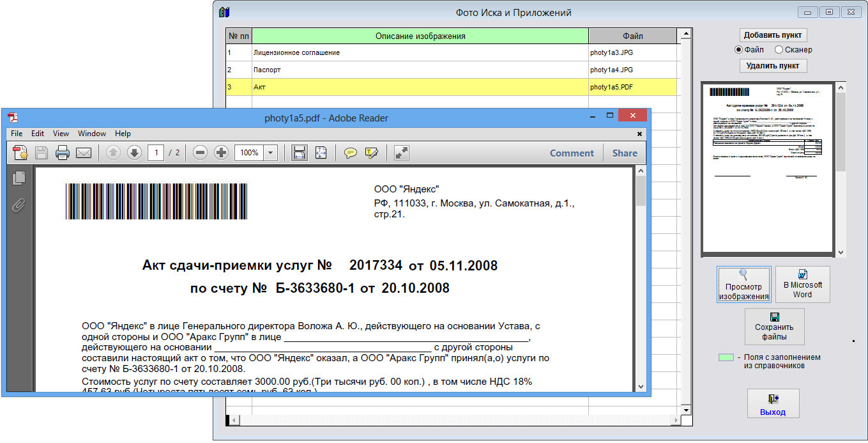
Task: Select the Файл radio button
Action: (x=739, y=50)
